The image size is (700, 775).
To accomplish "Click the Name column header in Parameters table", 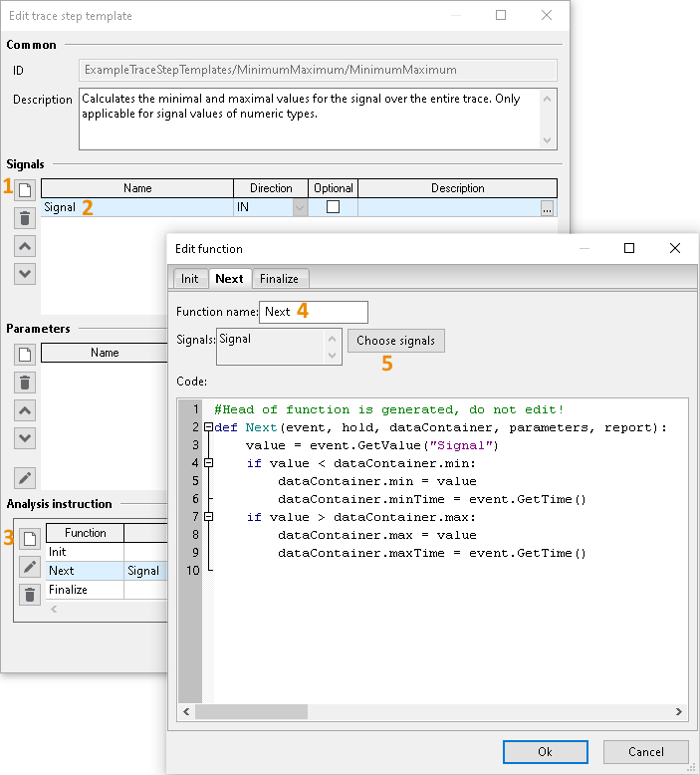I will click(x=105, y=353).
